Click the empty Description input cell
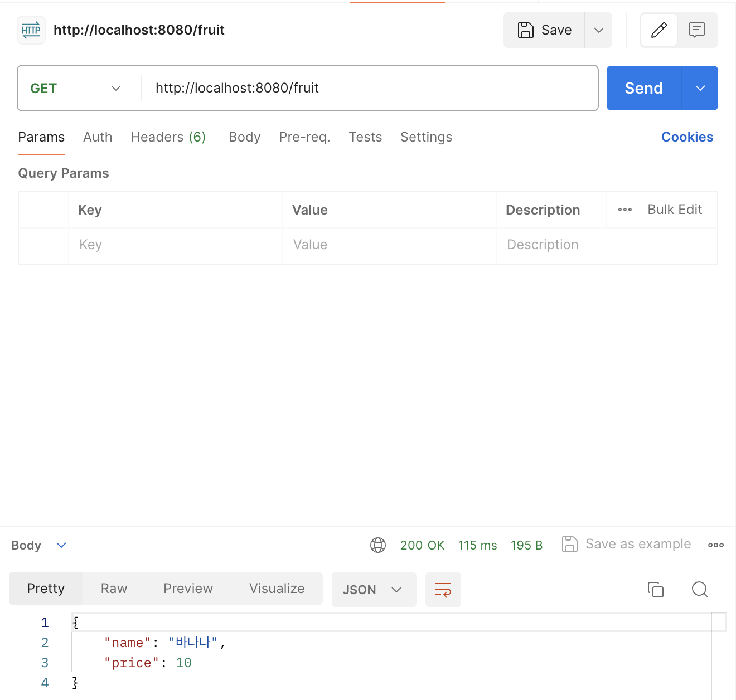Viewport: 736px width, 700px height. 607,245
